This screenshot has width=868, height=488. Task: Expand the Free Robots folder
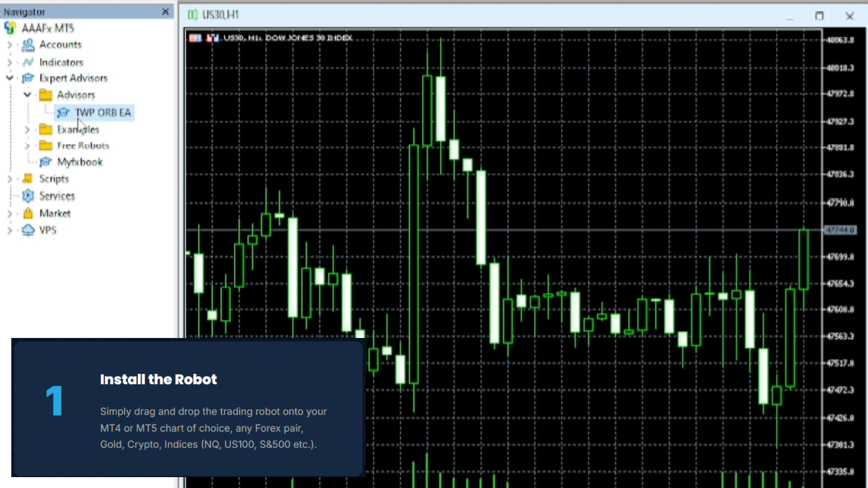pos(27,145)
